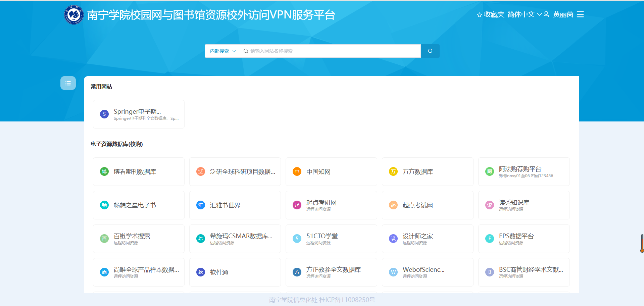Viewport: 644px width, 306px height.
Task: Click the user profile icon
Action: [546, 14]
